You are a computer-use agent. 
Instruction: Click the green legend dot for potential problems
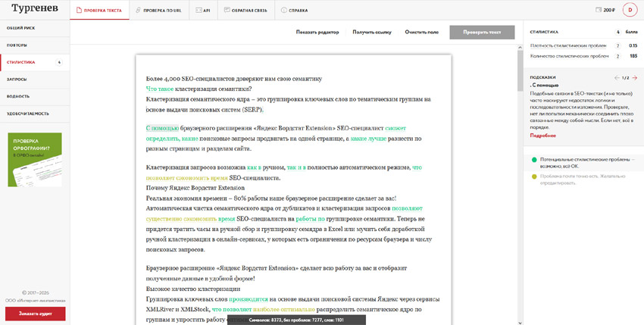(x=534, y=160)
